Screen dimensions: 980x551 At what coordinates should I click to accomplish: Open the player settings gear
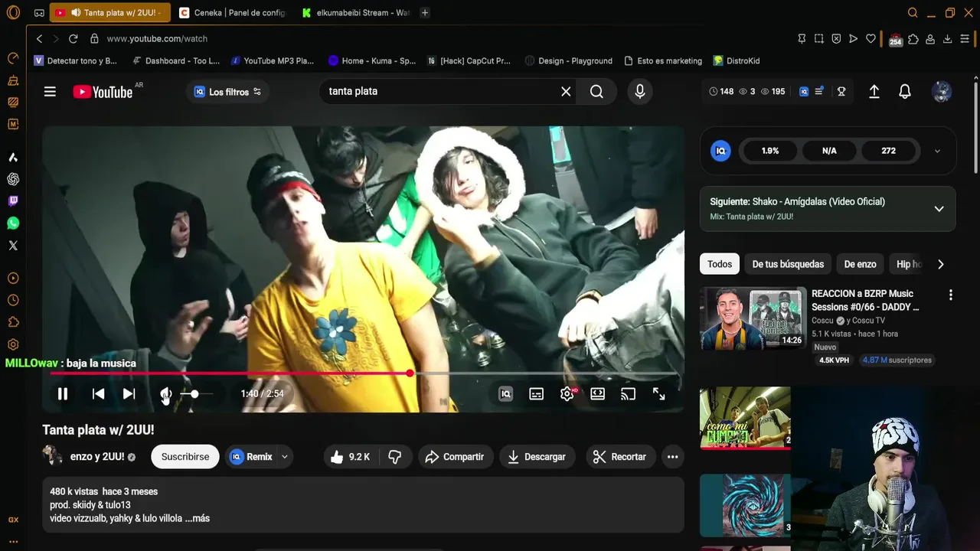click(x=567, y=394)
